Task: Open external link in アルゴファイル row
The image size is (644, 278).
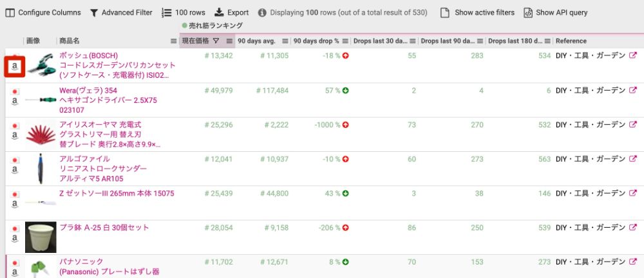Action: coord(633,158)
